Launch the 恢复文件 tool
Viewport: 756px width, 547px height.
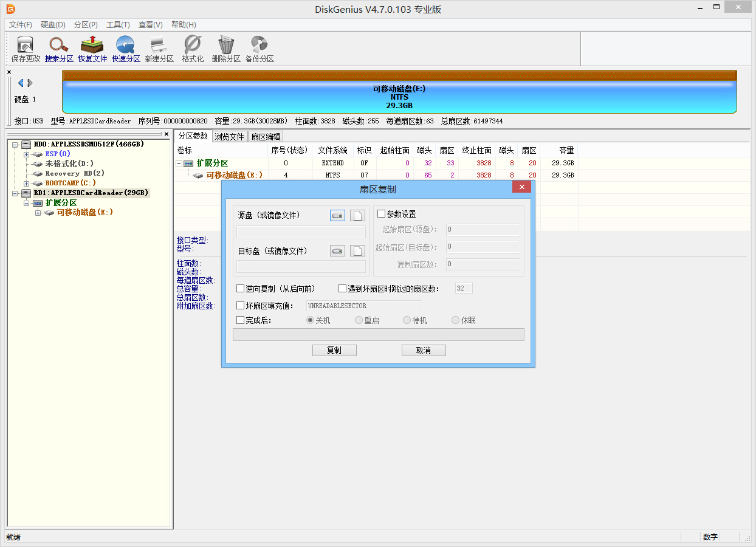92,49
